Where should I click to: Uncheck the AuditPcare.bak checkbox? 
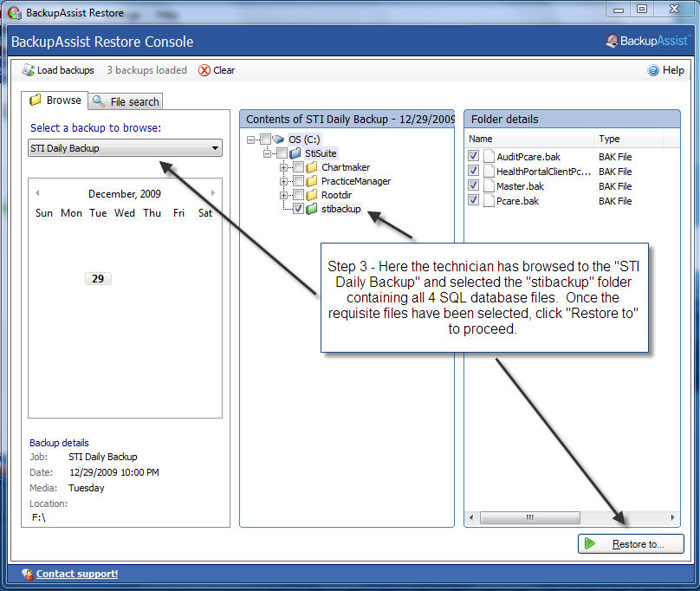pyautogui.click(x=473, y=156)
